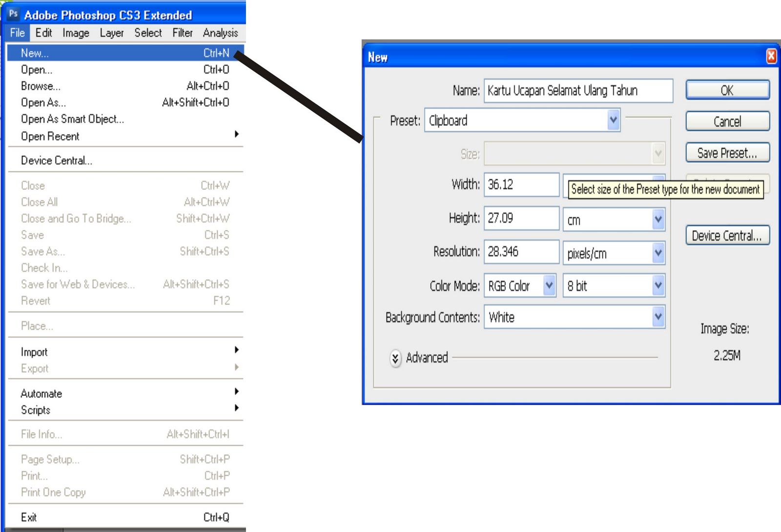781x532 pixels.
Task: Choose Open... from File menu
Action: pos(125,69)
